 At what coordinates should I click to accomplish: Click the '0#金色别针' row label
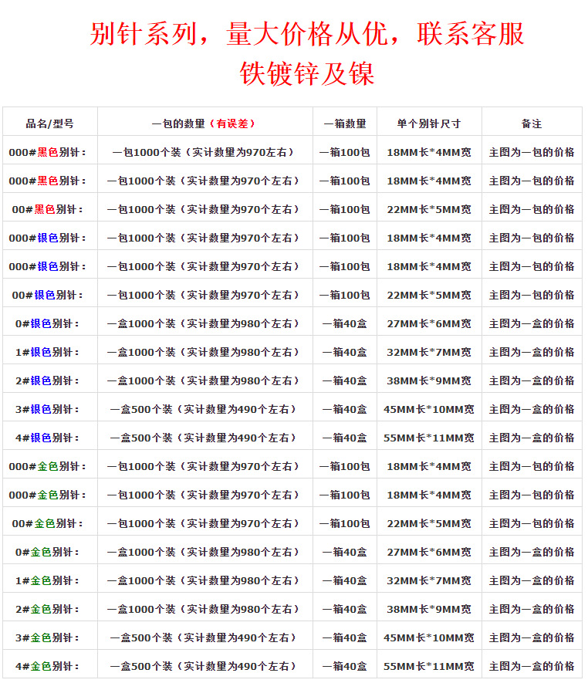click(47, 553)
